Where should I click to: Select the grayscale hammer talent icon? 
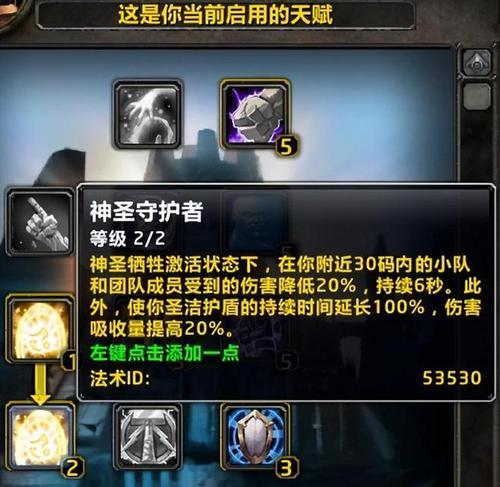[147, 437]
